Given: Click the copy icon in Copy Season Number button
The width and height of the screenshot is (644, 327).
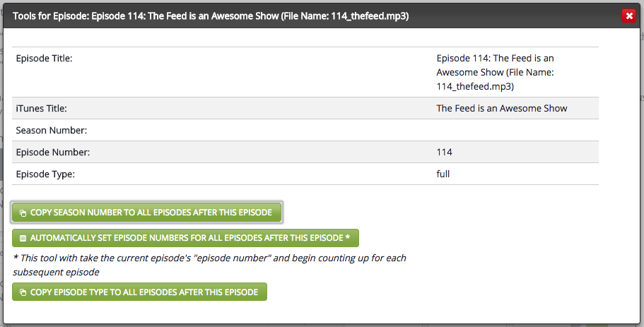Looking at the screenshot, I should [23, 213].
